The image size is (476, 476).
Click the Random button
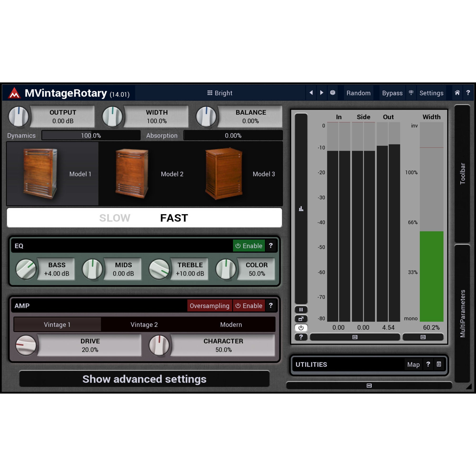click(x=358, y=93)
